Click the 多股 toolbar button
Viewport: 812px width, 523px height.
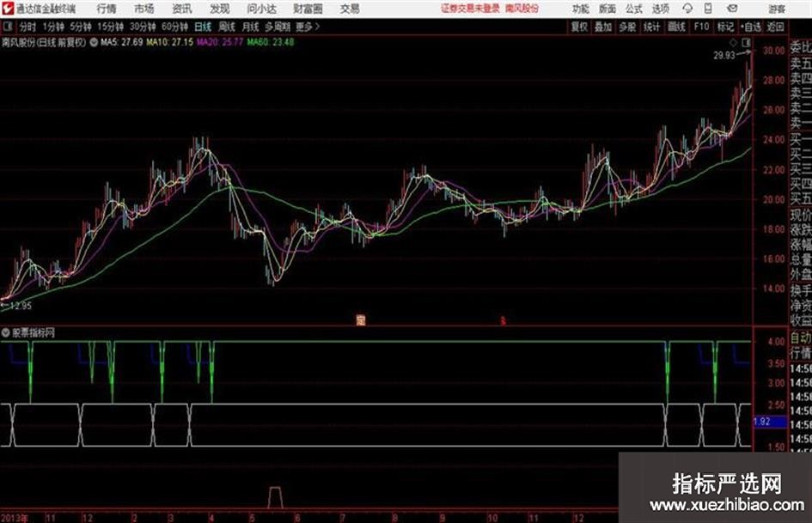coord(627,27)
